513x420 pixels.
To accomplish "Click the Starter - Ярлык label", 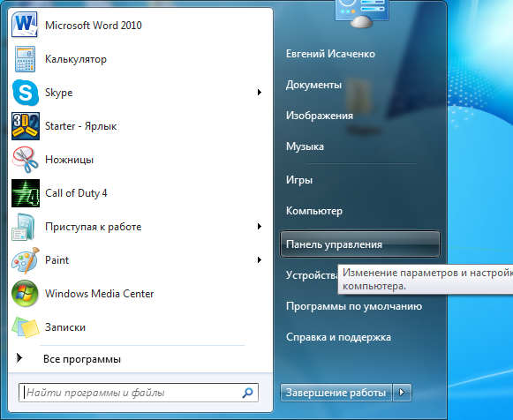I will (80, 126).
